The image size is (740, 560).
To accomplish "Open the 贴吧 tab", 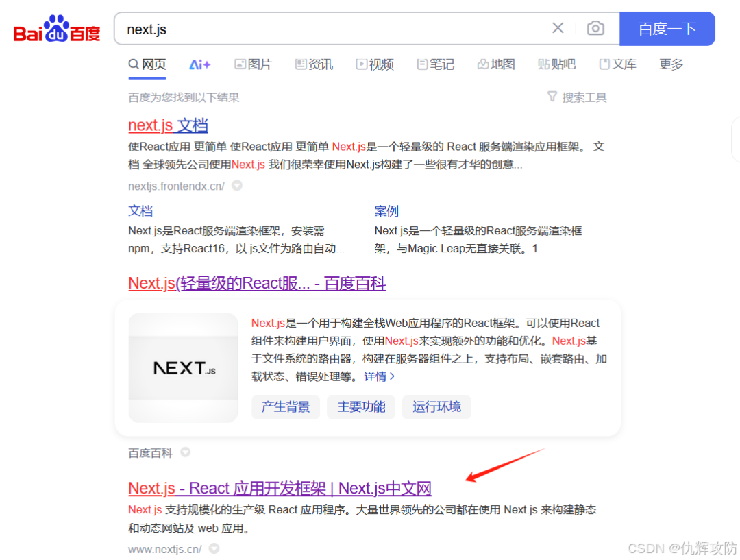I will tap(557, 64).
